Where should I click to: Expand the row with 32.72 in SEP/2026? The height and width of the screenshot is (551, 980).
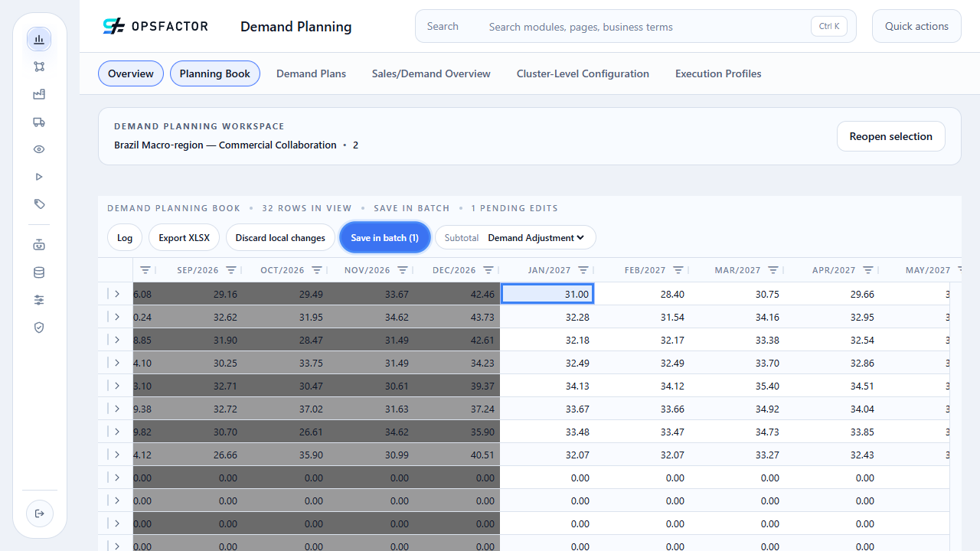(x=117, y=409)
